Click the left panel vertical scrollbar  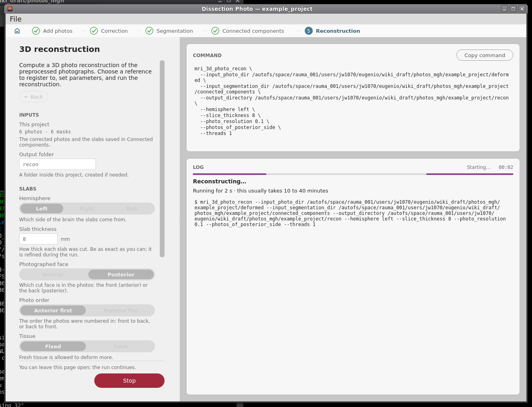coord(162,159)
